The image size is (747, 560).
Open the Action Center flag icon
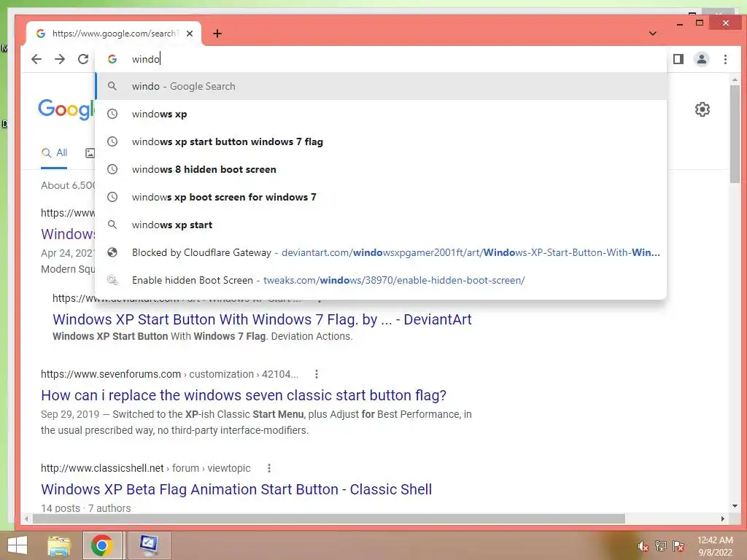click(x=678, y=546)
